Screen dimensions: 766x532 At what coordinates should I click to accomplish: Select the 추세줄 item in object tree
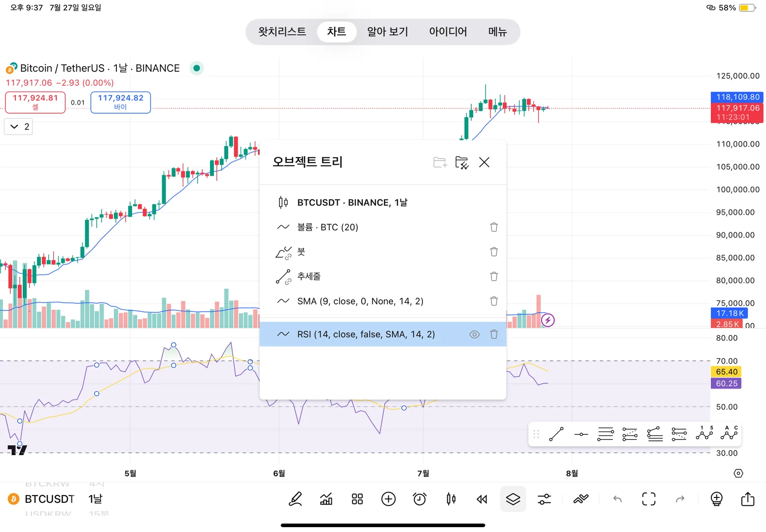309,276
